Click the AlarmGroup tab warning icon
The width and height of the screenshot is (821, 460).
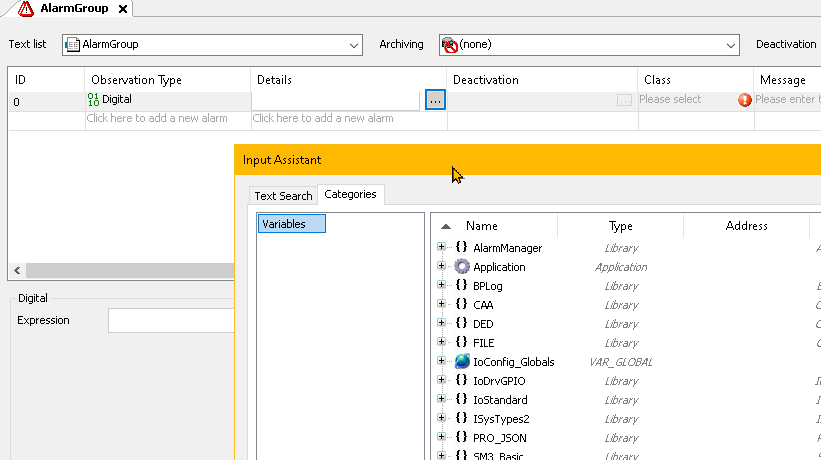point(26,8)
